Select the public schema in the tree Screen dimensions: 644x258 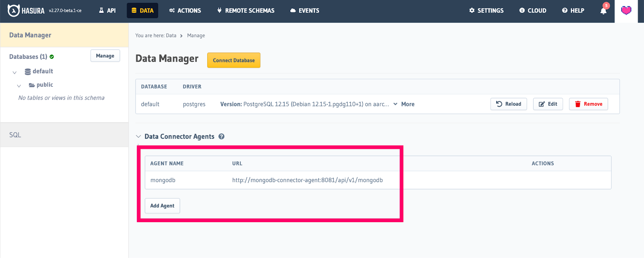(45, 85)
